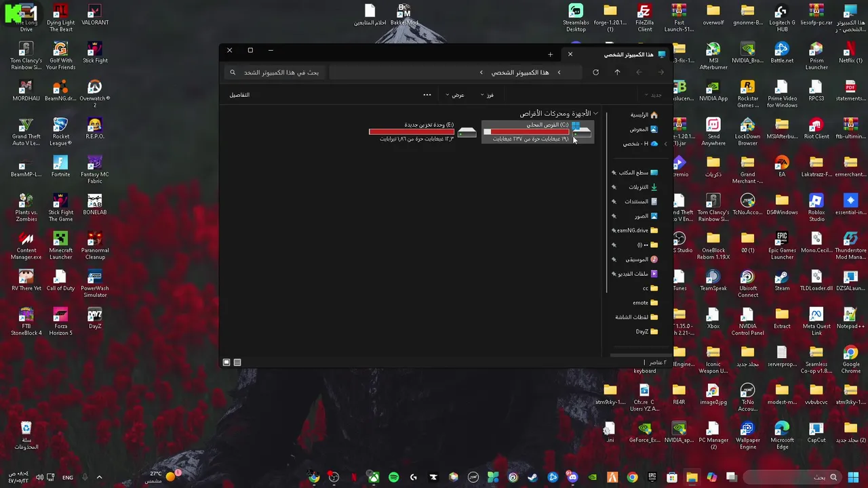Select the Steam desktop shortcut
Image resolution: width=868 pixels, height=488 pixels.
pos(782,281)
